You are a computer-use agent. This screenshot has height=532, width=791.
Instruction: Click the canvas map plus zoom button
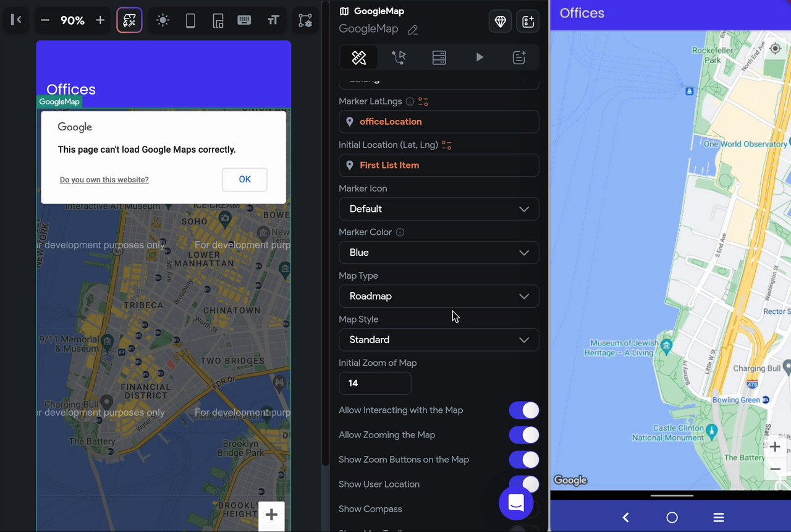(271, 515)
